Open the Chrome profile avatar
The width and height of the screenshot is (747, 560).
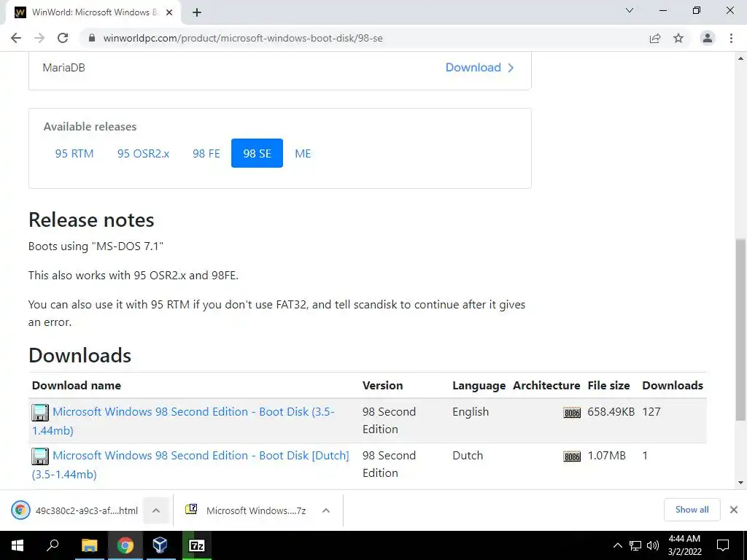click(x=708, y=38)
